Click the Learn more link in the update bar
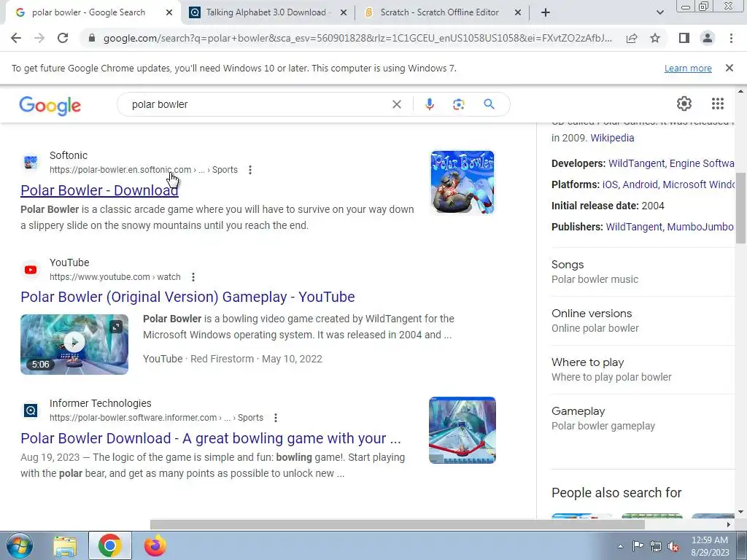The height and width of the screenshot is (560, 747). (688, 68)
